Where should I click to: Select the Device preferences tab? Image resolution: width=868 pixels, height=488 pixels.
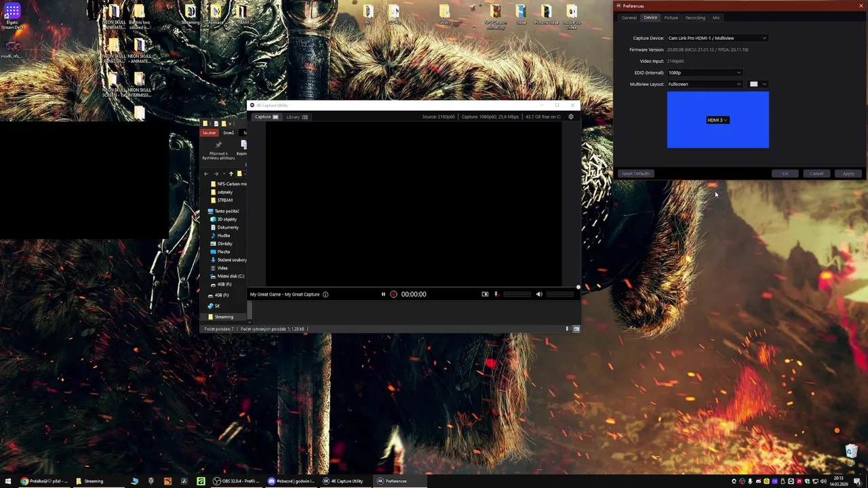click(x=650, y=18)
